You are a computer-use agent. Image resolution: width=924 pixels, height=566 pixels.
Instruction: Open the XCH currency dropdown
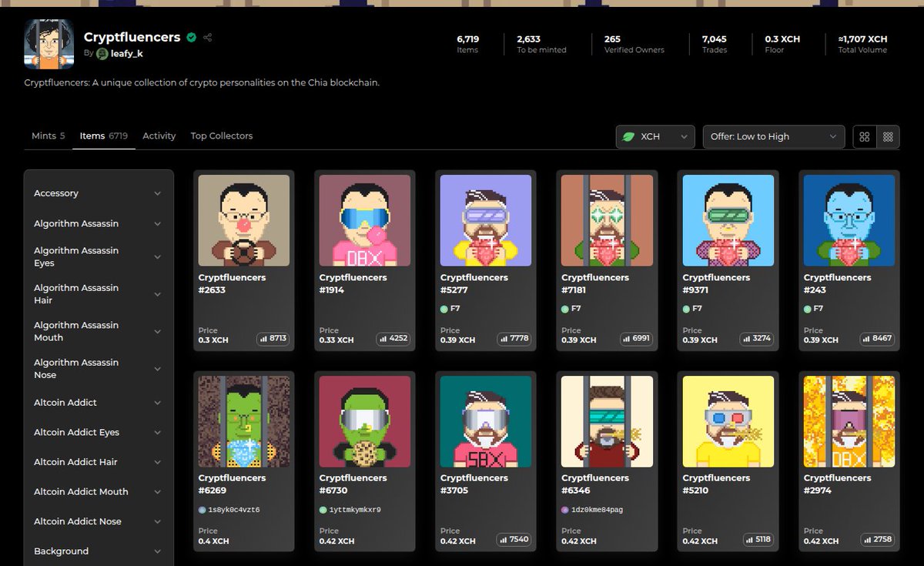(x=655, y=136)
